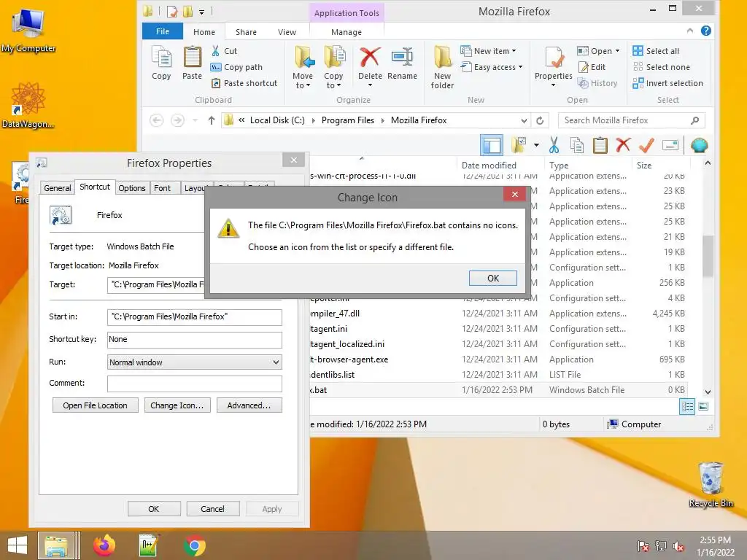The image size is (747, 560).
Task: Click Select none in the ribbon
Action: pos(661,67)
